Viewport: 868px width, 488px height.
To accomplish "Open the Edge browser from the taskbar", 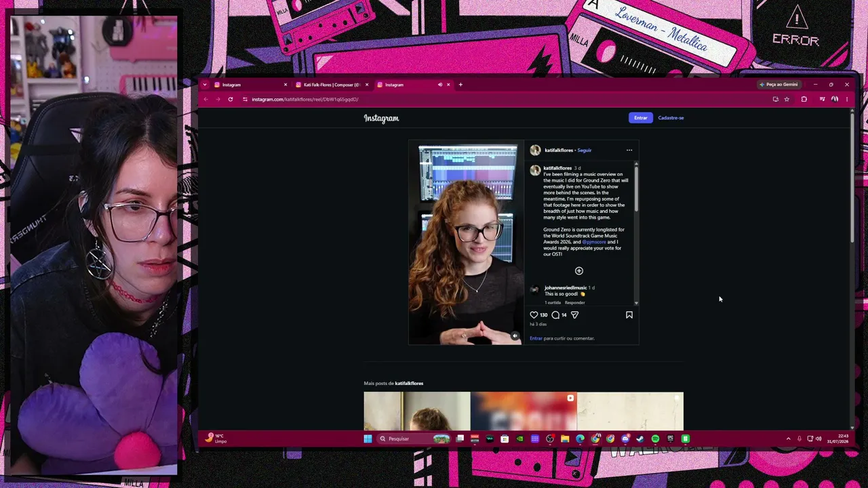I will pyautogui.click(x=580, y=439).
